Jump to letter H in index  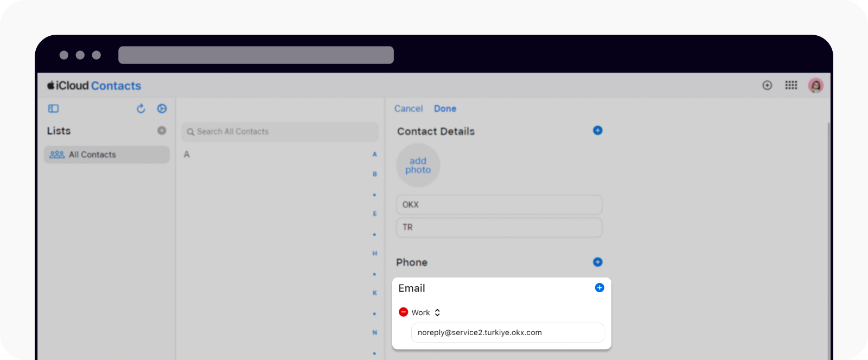coord(374,253)
